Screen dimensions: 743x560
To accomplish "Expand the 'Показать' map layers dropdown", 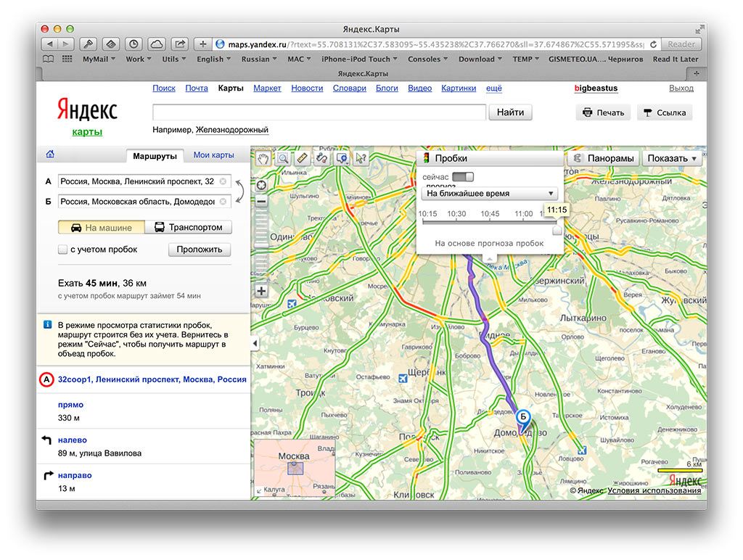I will (672, 158).
